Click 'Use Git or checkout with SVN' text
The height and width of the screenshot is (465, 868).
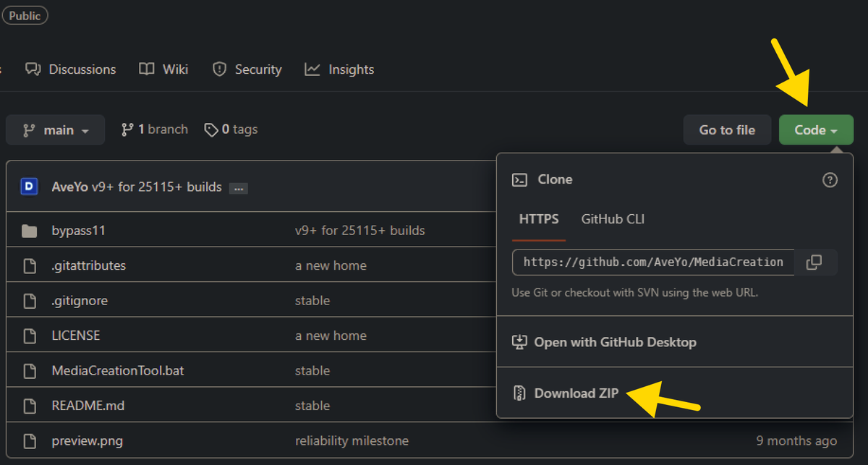pos(635,293)
